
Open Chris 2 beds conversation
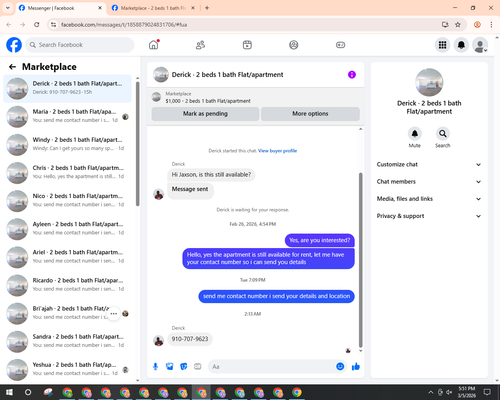[x=67, y=173]
